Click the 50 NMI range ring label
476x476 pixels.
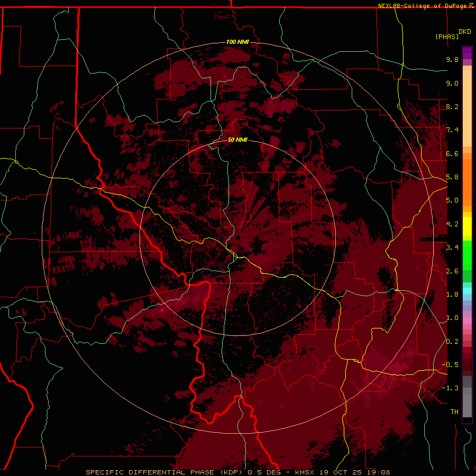point(237,140)
